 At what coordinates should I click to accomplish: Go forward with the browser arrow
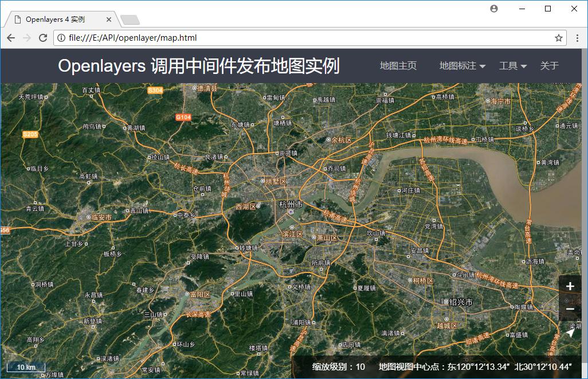[x=27, y=38]
